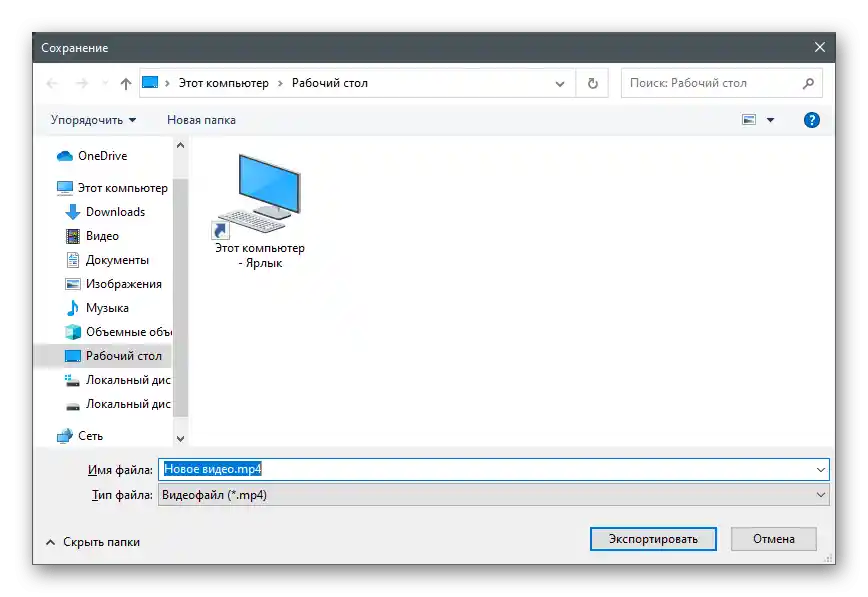Screen dimensions: 868x597
Task: Go up one folder level
Action: (126, 84)
